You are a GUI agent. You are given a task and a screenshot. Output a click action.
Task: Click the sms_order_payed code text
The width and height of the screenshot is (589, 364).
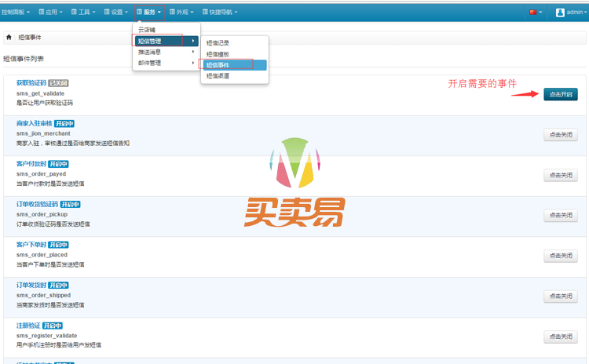(41, 174)
